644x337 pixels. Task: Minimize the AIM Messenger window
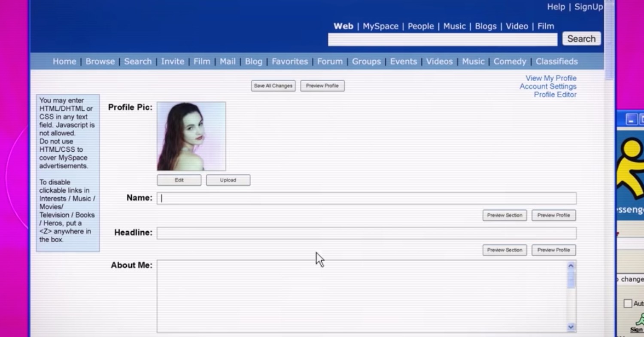tap(631, 119)
